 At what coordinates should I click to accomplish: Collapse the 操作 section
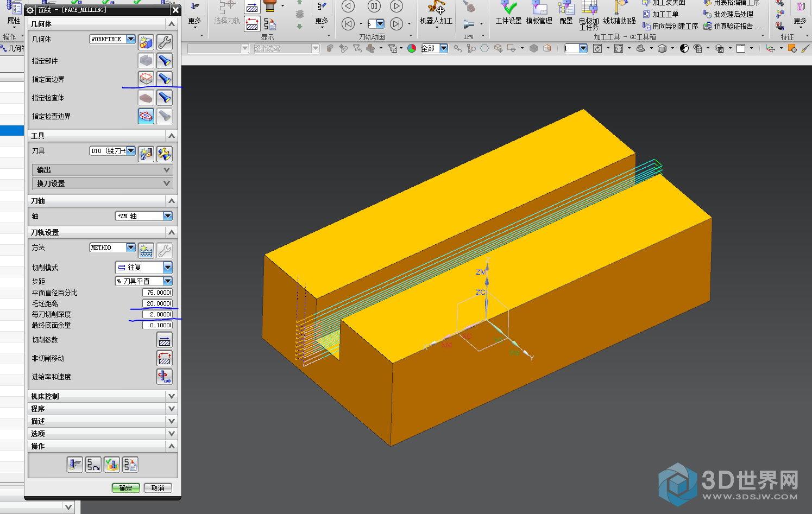pos(103,446)
